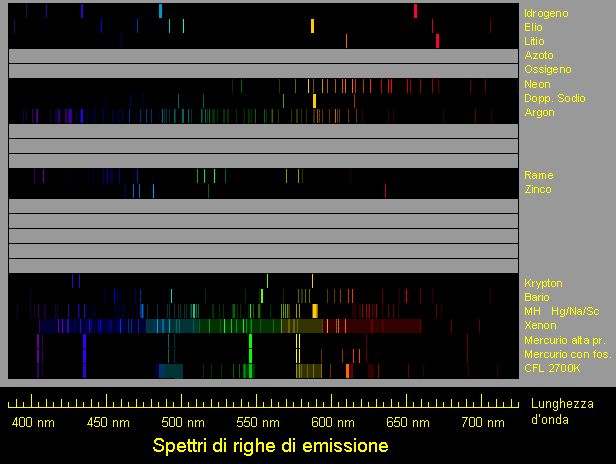
Task: Click the Ossigeno label
Action: click(x=548, y=70)
